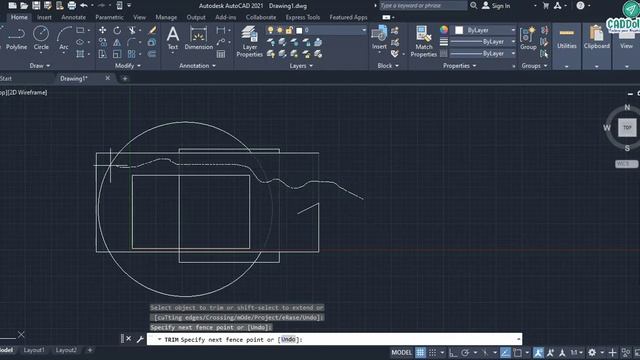Click the search magnifier icon

coord(473,5)
